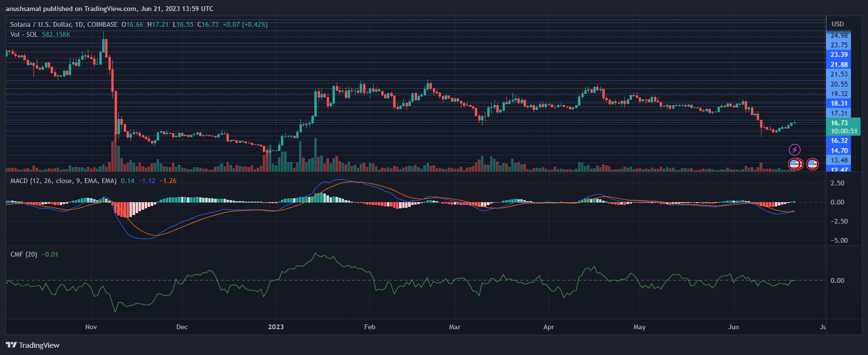Click the highlighted 18.31 price level label

point(838,103)
